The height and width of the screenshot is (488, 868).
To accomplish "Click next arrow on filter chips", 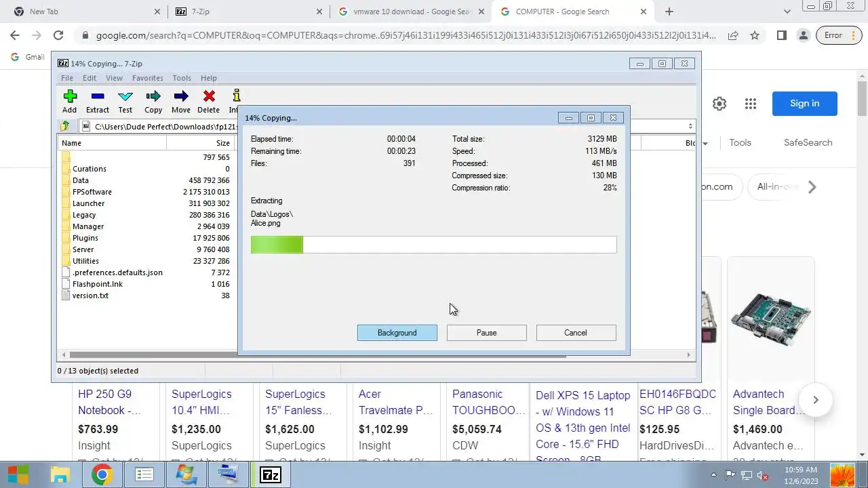I will [x=812, y=187].
